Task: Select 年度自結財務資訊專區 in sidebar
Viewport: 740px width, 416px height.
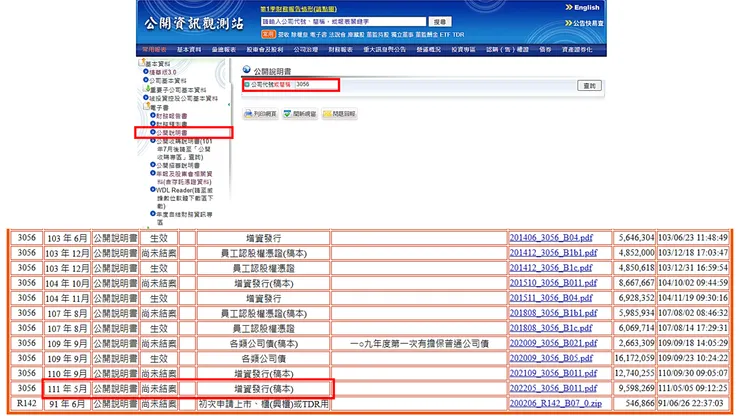Action: (x=185, y=218)
